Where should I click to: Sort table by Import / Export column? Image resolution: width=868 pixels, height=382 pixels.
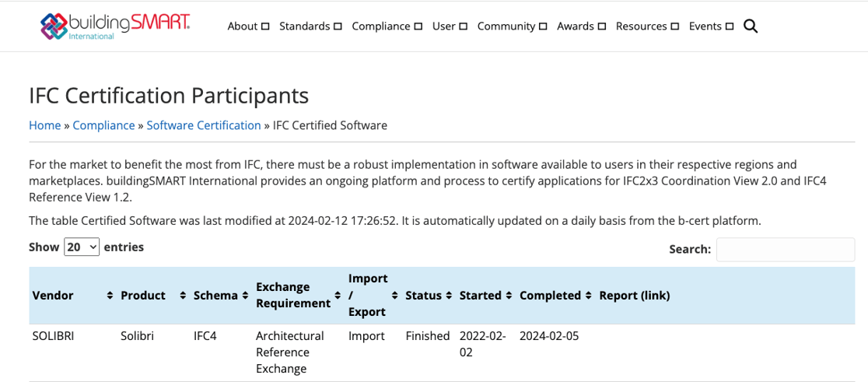pos(373,296)
